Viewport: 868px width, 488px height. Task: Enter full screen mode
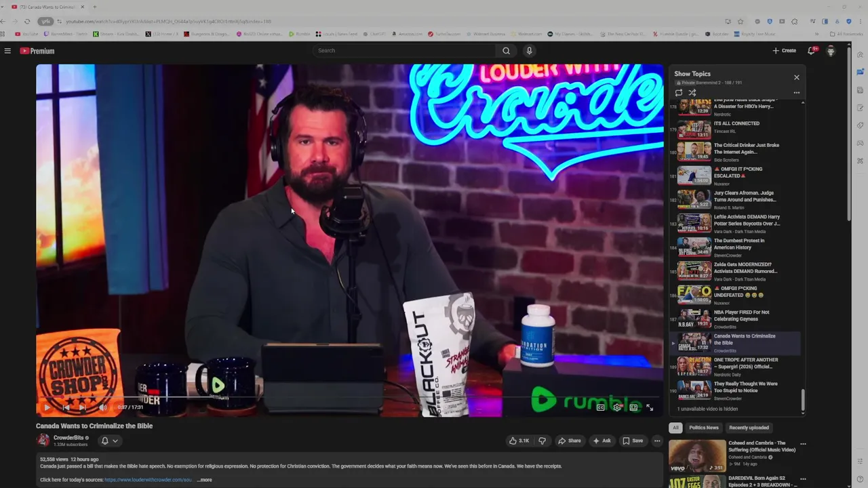click(650, 407)
